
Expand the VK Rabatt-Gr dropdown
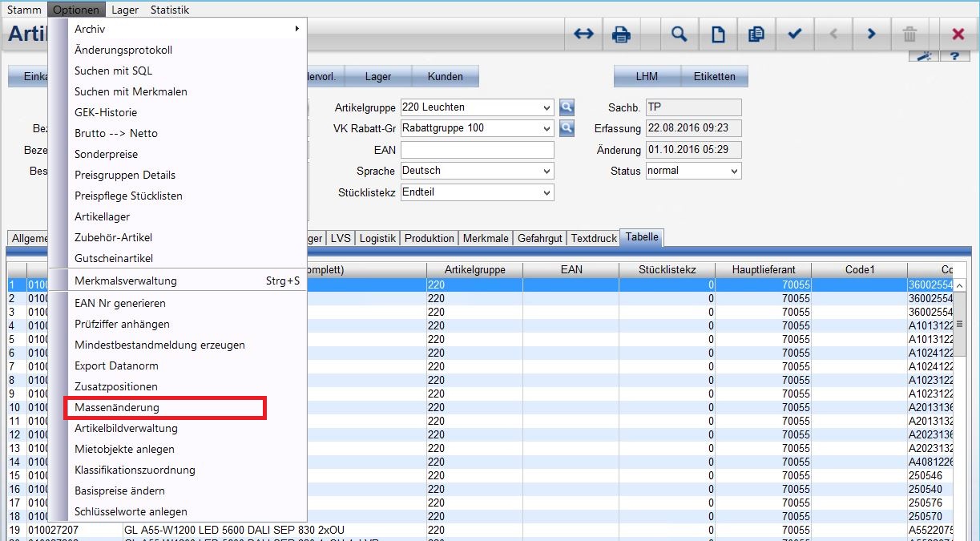point(546,128)
